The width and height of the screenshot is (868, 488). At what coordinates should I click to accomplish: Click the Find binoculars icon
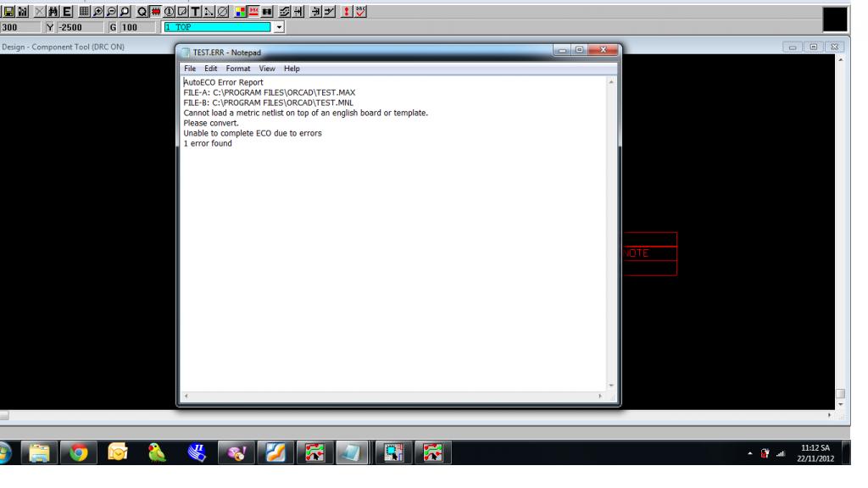pos(53,12)
